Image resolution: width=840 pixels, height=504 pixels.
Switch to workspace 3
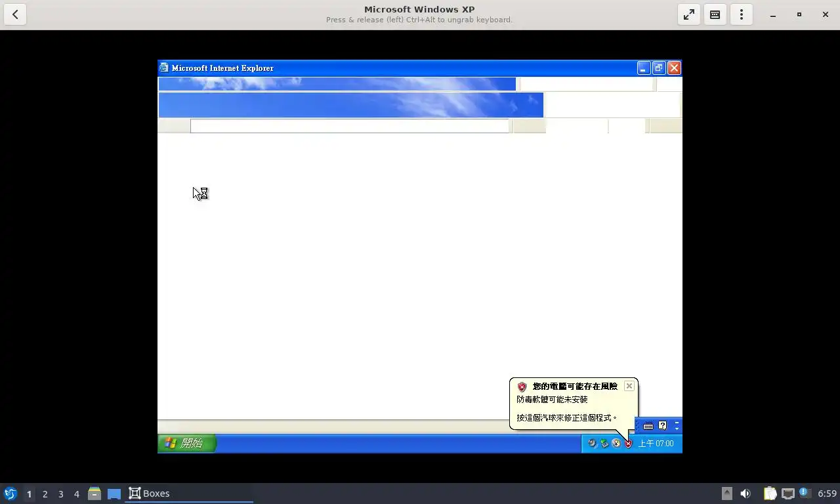point(60,493)
